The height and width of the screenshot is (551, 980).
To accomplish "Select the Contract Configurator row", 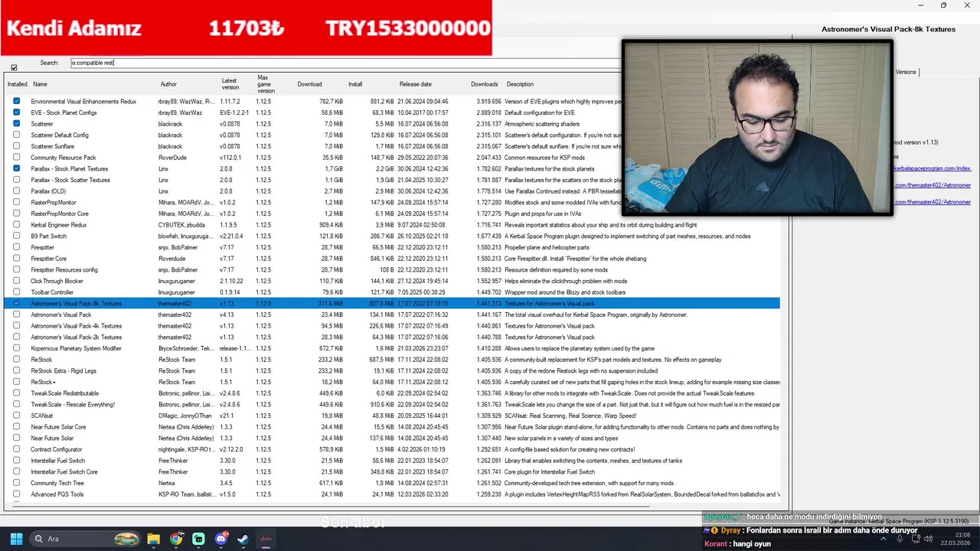I will click(x=392, y=449).
